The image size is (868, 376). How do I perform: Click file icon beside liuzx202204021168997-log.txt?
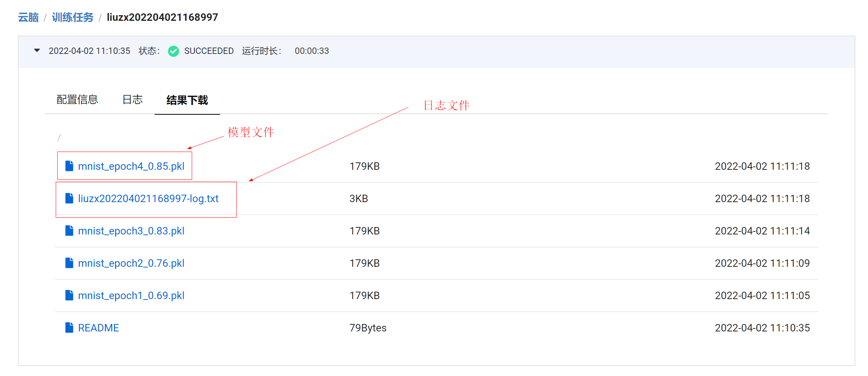tap(69, 198)
